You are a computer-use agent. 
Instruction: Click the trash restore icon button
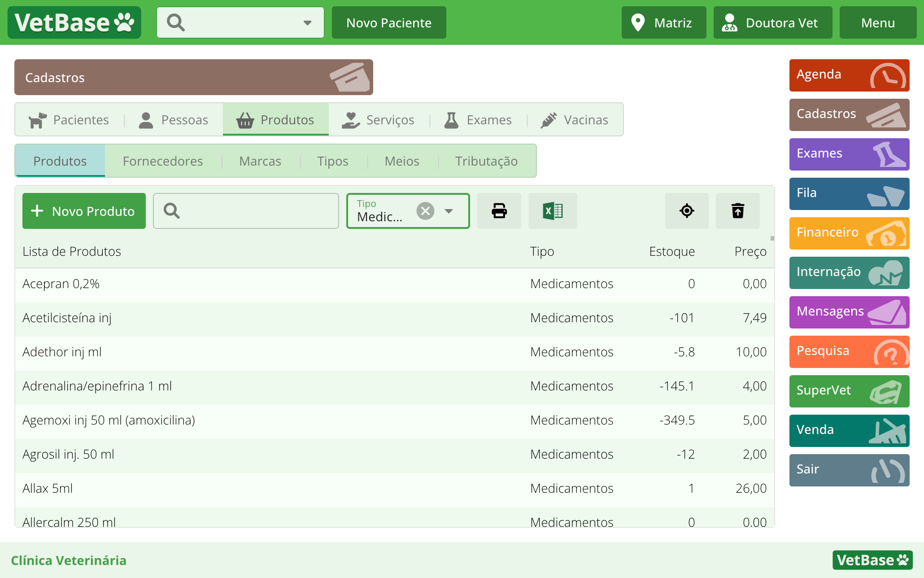[x=737, y=211]
